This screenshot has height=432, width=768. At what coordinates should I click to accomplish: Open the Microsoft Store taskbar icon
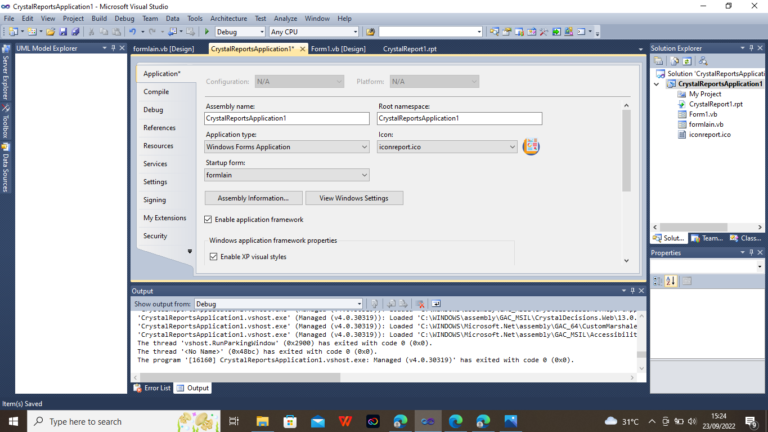[290, 421]
